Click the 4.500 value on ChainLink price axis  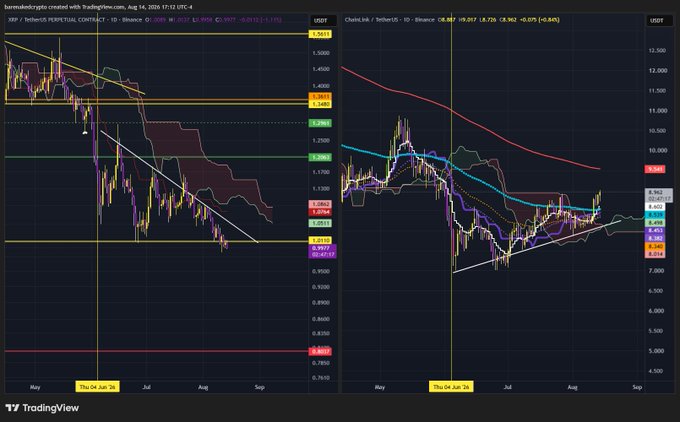click(x=656, y=371)
